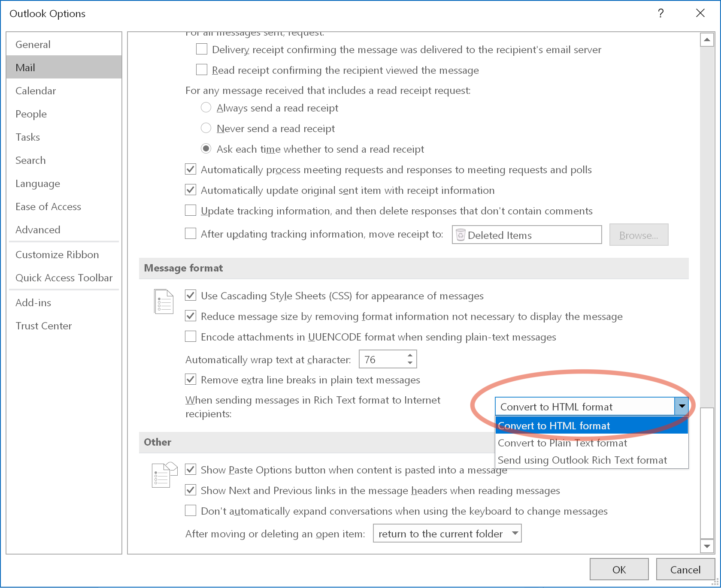This screenshot has width=721, height=588.
Task: Uncheck 'Remove extra line breaks in plain text messages'
Action: [190, 379]
